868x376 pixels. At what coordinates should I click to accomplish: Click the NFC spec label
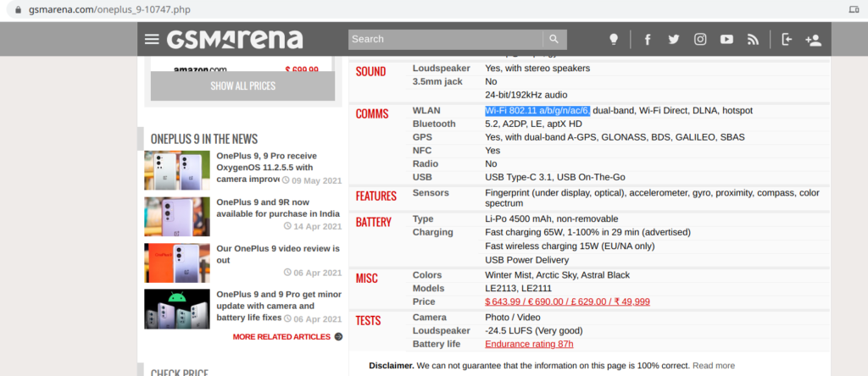click(422, 151)
